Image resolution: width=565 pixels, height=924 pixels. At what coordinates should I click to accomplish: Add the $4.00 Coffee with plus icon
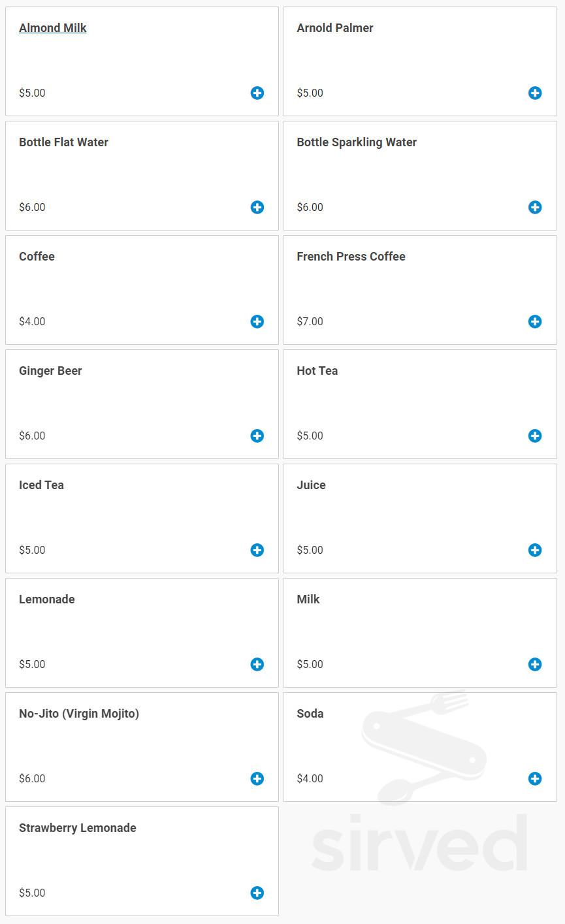257,321
